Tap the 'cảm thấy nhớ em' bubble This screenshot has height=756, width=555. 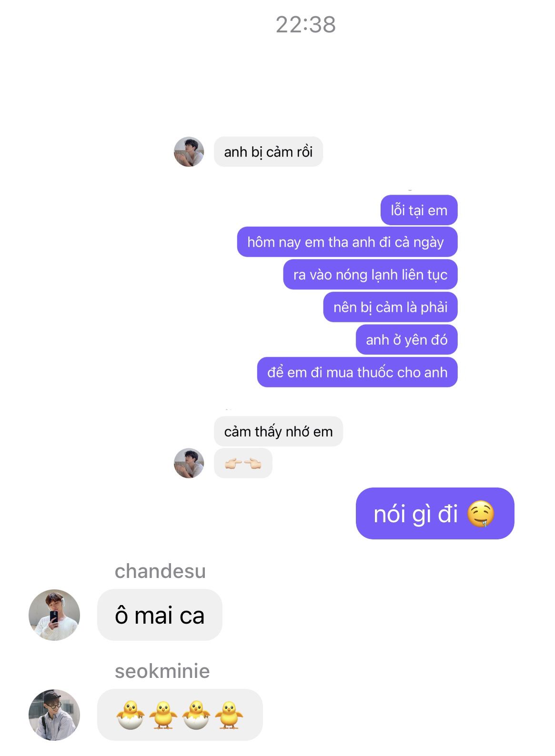(x=278, y=431)
